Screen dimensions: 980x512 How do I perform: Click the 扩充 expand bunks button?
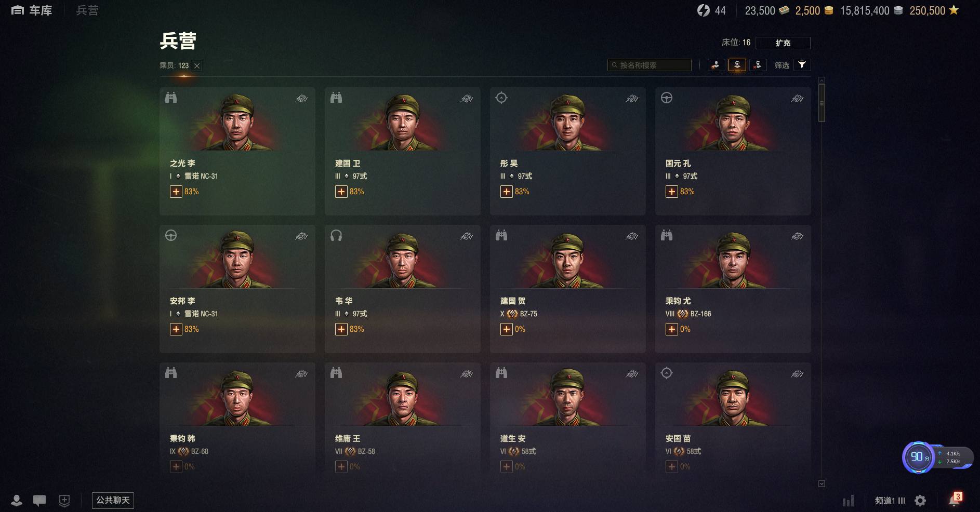(x=783, y=43)
